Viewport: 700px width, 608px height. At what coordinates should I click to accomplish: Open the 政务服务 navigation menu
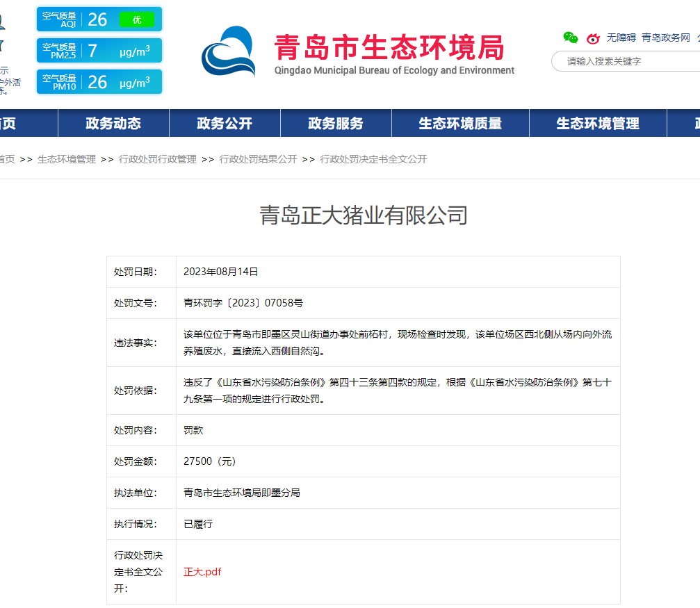pyautogui.click(x=336, y=123)
